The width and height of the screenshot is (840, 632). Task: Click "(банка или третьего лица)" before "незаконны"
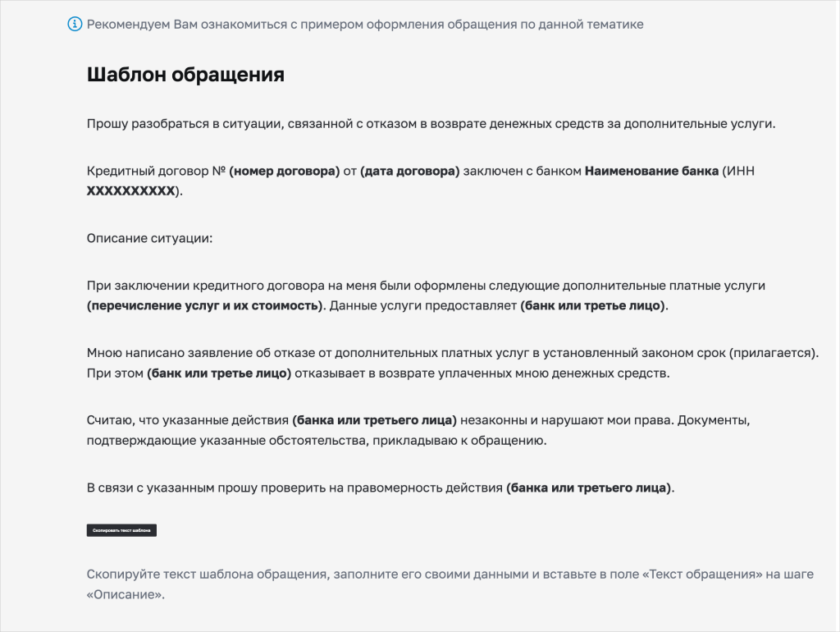374,420
